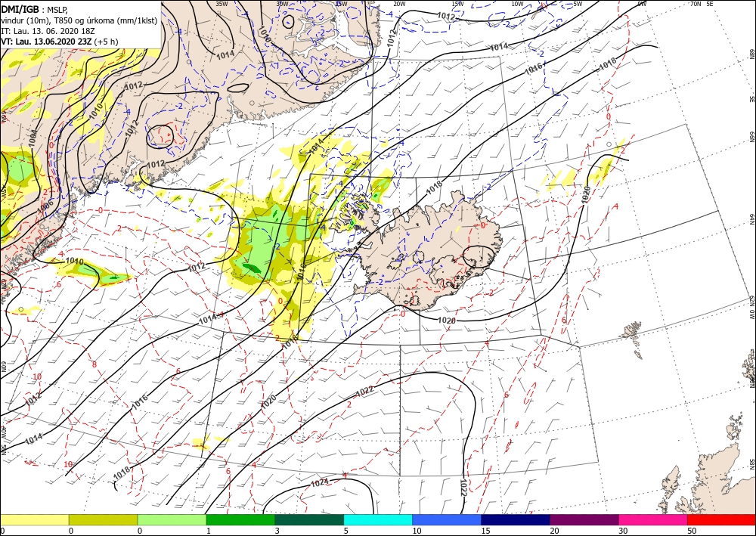This screenshot has width=756, height=536.
Task: Pick the bright blue 10–15 mm swatch
Action: [447, 519]
